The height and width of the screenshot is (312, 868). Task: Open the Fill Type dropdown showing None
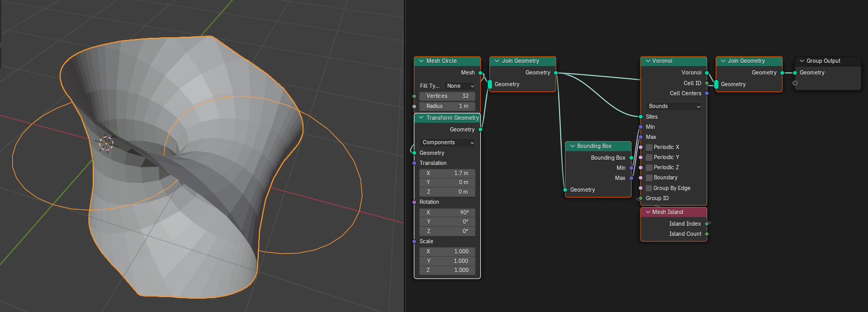tap(460, 86)
